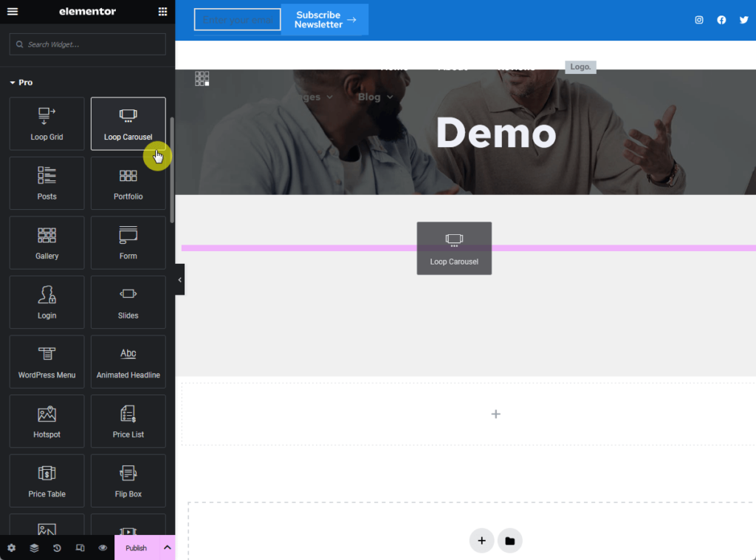Open the Blog dropdown menu

pyautogui.click(x=375, y=97)
